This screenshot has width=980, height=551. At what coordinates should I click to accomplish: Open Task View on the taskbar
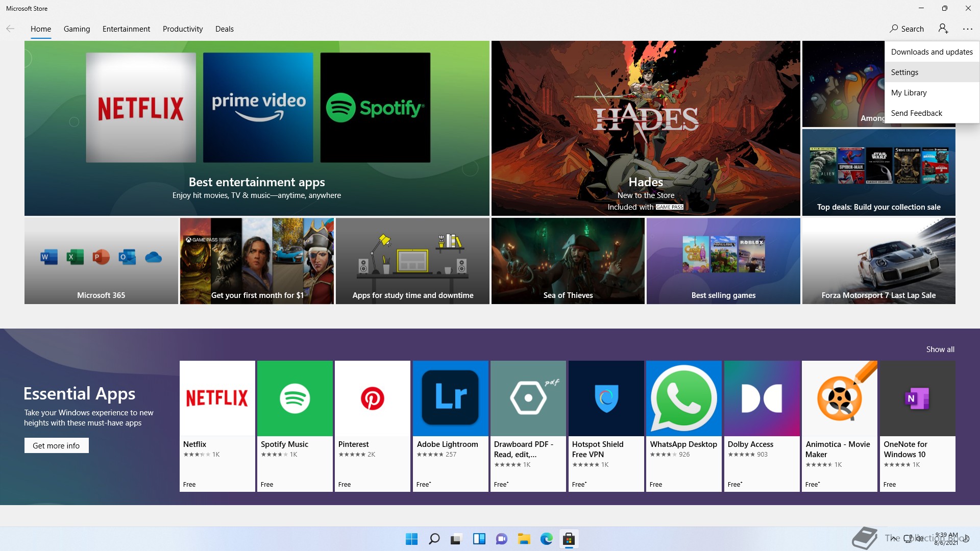[456, 539]
